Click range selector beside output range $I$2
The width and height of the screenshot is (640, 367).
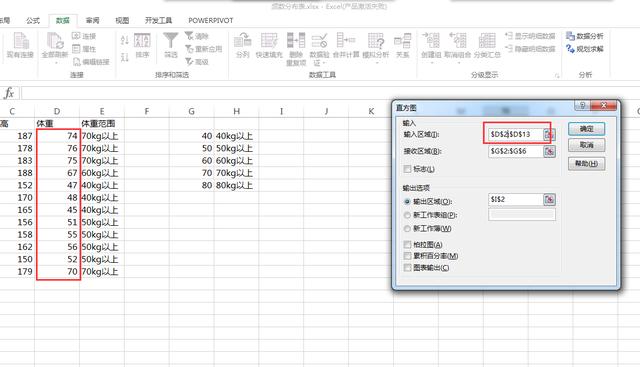[549, 199]
